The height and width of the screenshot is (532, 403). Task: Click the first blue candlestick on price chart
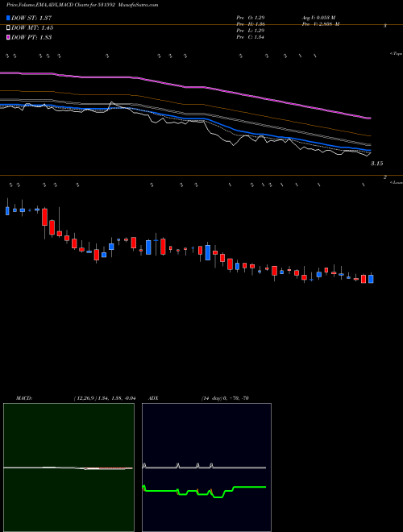[7, 210]
